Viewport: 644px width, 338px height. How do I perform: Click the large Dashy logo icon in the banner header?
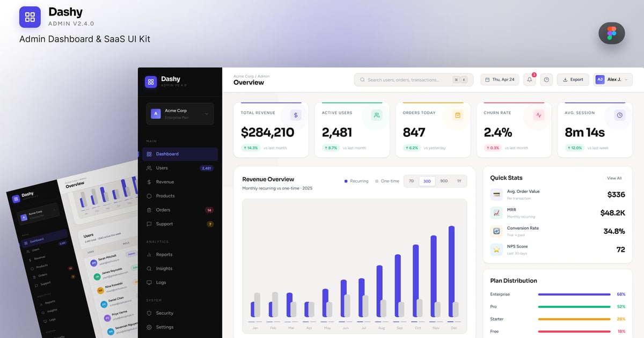tap(30, 17)
